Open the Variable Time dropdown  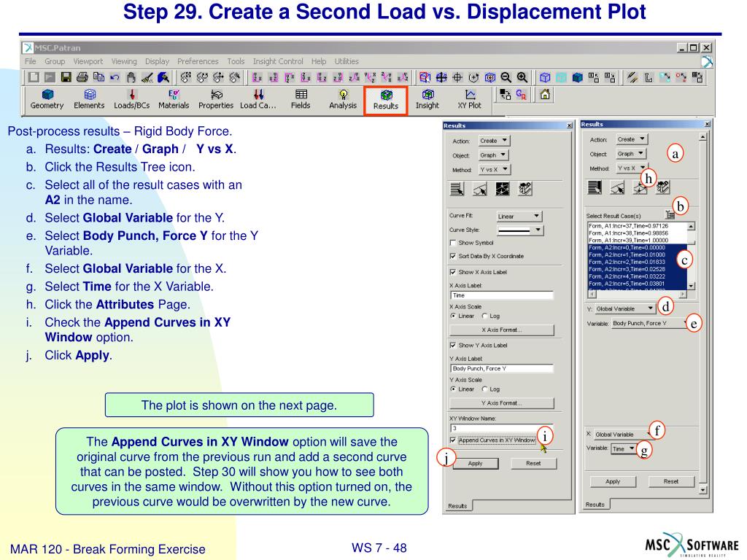pos(624,448)
